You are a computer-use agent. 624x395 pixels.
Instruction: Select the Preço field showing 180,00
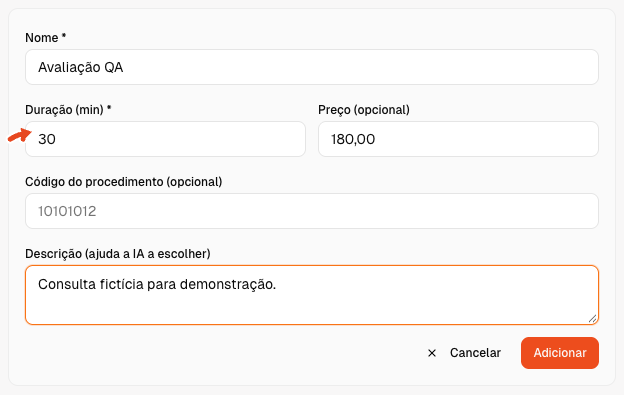pos(458,139)
